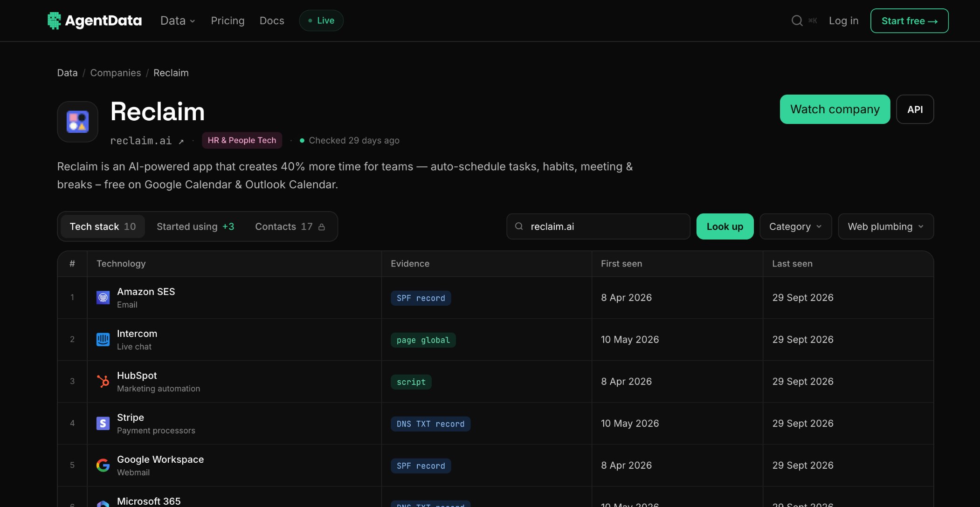This screenshot has width=980, height=507.
Task: Click the Live status pill
Action: coord(321,21)
